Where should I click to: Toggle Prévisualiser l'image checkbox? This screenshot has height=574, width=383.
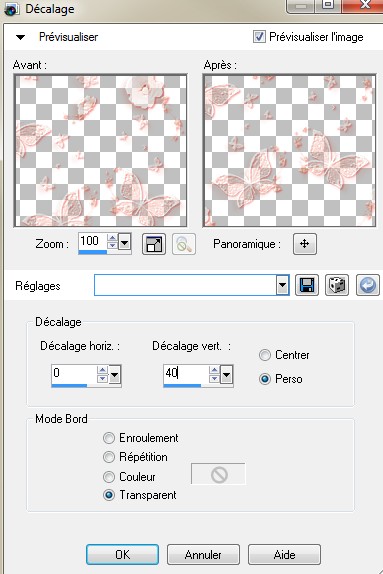pos(259,37)
